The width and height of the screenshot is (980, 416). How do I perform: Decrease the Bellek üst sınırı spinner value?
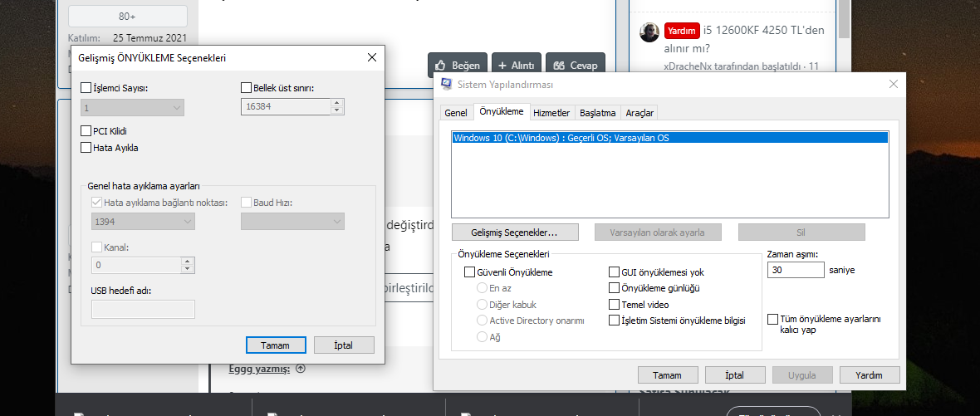pyautogui.click(x=337, y=111)
